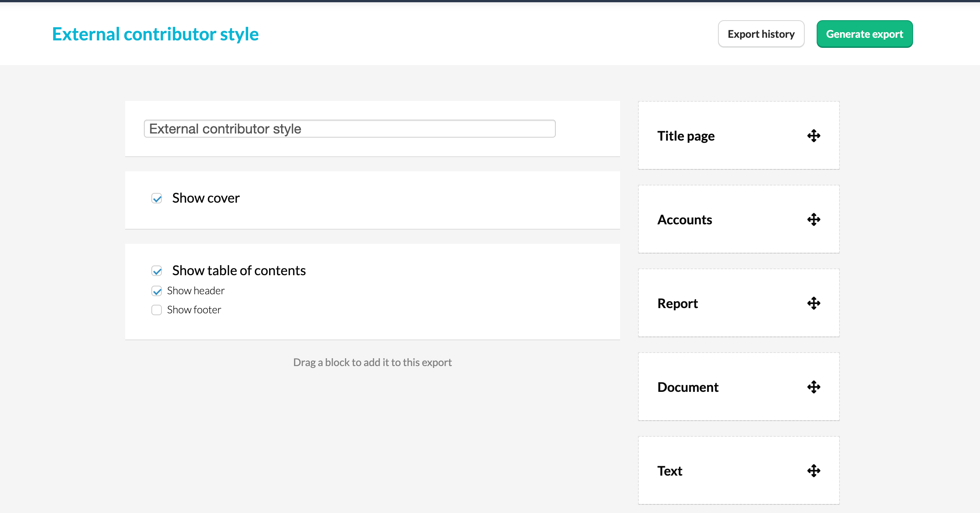Select the Report block label
Screen dimensions: 980x513
[x=678, y=303]
